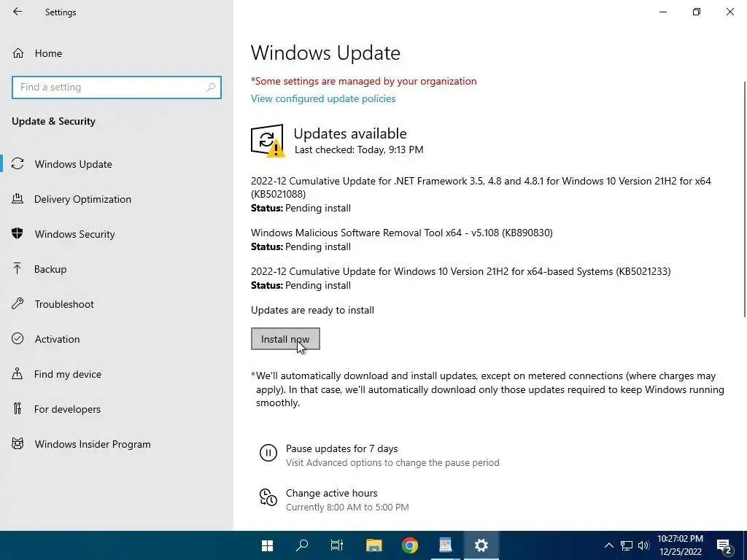This screenshot has width=747, height=560.
Task: Click the Windows Insider cat icon
Action: pos(18,444)
